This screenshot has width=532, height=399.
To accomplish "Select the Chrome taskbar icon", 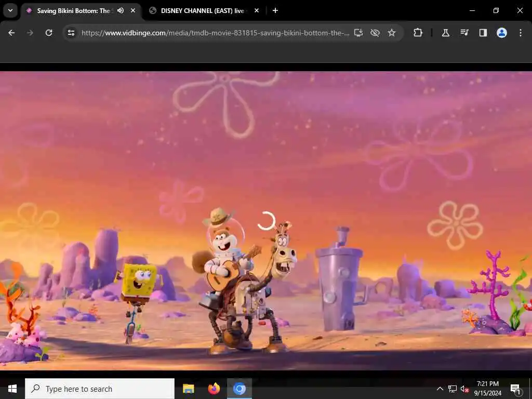I will pyautogui.click(x=239, y=389).
